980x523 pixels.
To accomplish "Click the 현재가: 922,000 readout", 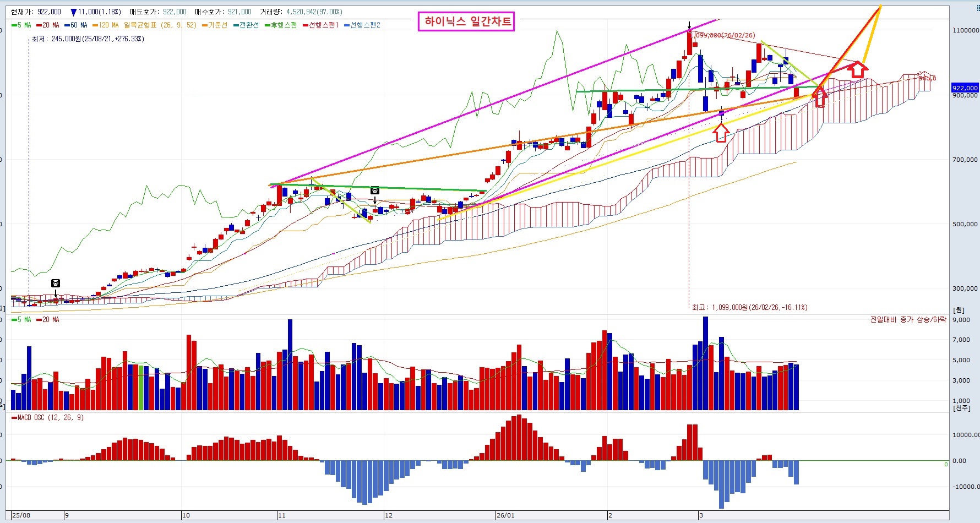I will click(36, 12).
